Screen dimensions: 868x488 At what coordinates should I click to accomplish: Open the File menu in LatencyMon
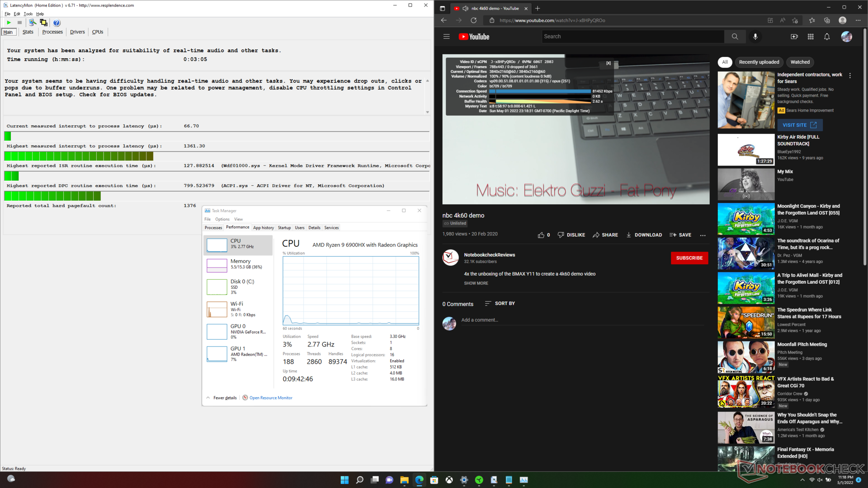tap(7, 14)
